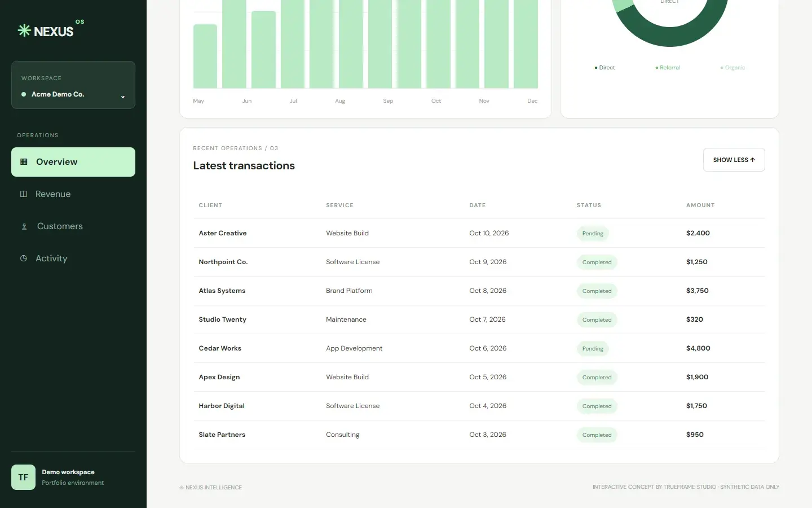Click the Service column header
The height and width of the screenshot is (508, 812).
pyautogui.click(x=339, y=205)
